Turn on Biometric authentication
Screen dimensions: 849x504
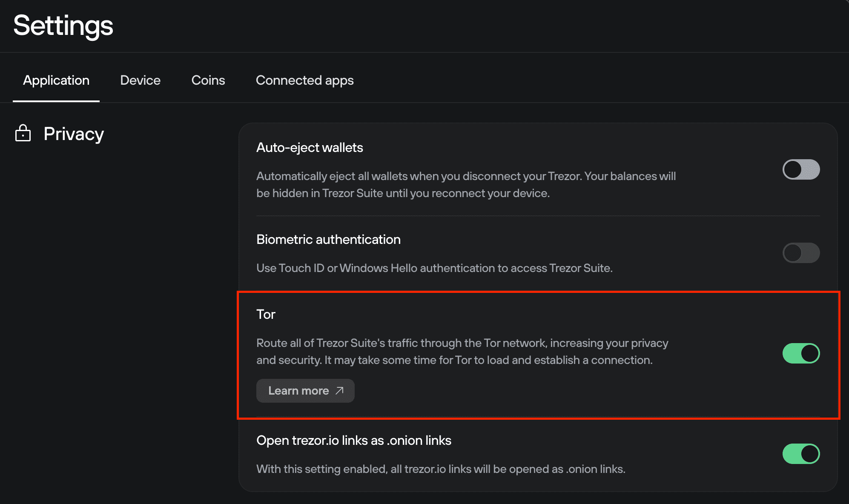(x=801, y=252)
